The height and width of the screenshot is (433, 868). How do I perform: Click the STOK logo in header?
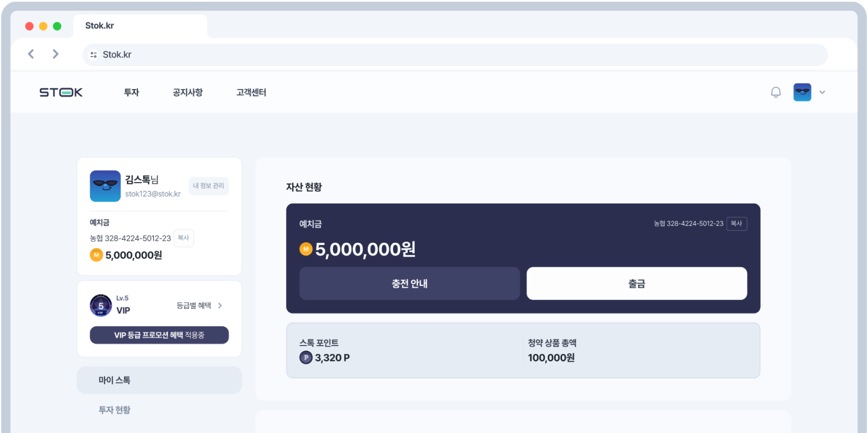click(61, 92)
